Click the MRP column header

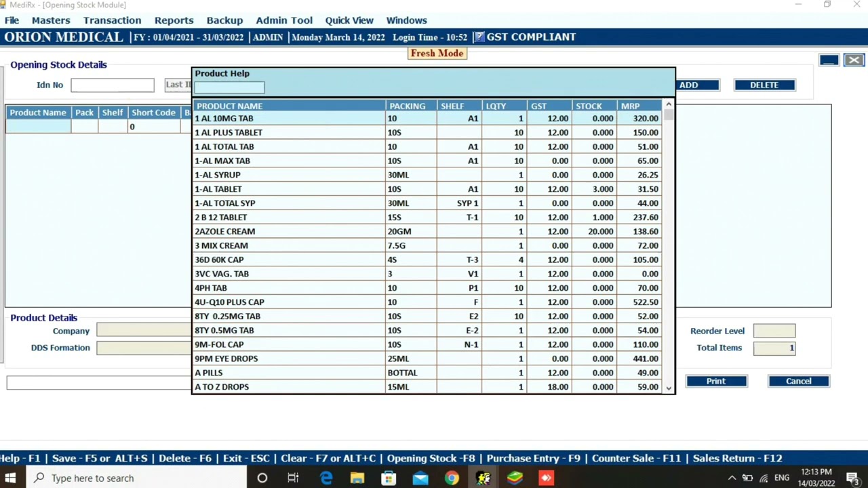[639, 106]
